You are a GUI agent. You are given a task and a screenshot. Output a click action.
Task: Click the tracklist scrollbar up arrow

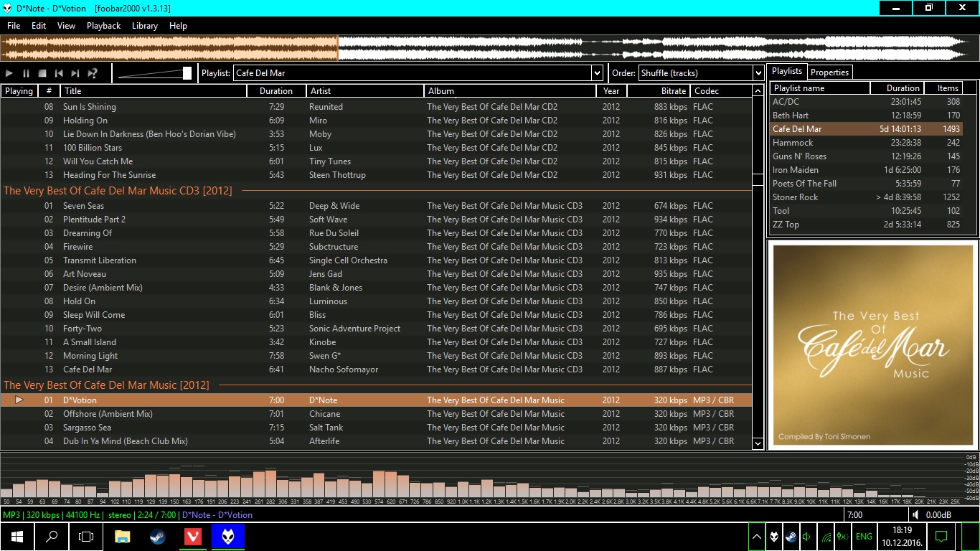pos(758,91)
